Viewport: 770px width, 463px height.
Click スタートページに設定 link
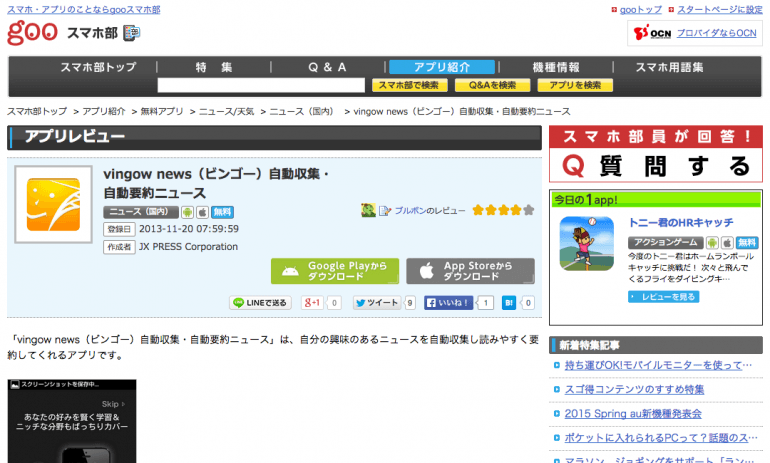click(720, 10)
